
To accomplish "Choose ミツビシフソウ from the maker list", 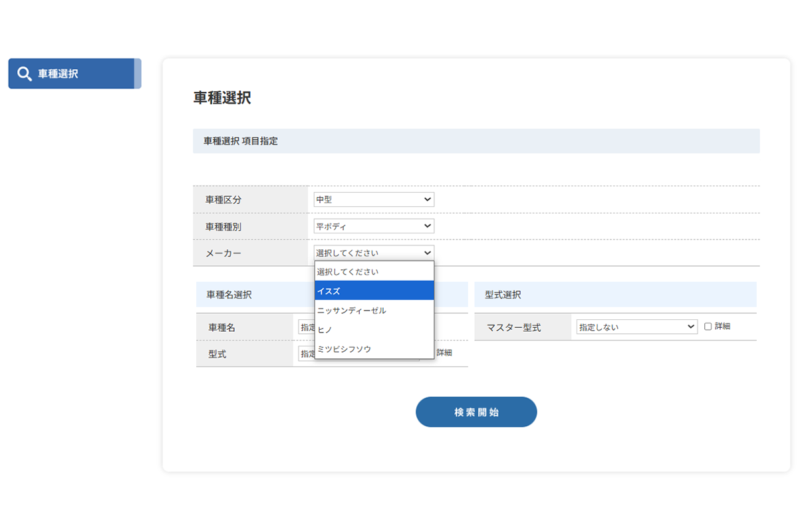I will (x=374, y=349).
